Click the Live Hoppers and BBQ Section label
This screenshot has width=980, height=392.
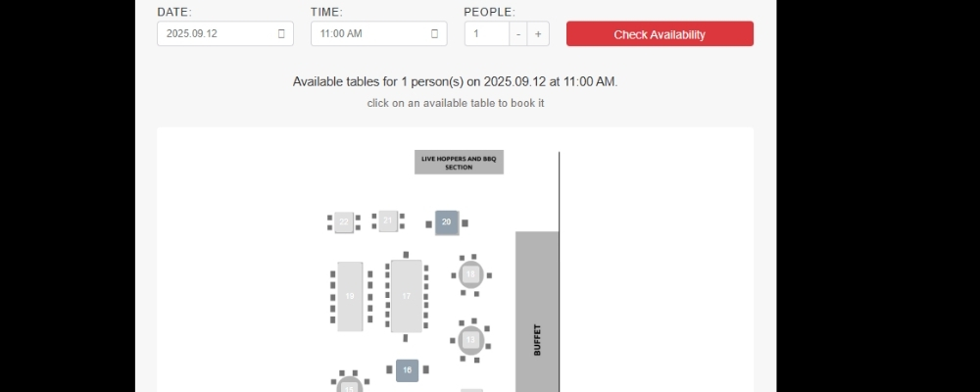point(459,162)
